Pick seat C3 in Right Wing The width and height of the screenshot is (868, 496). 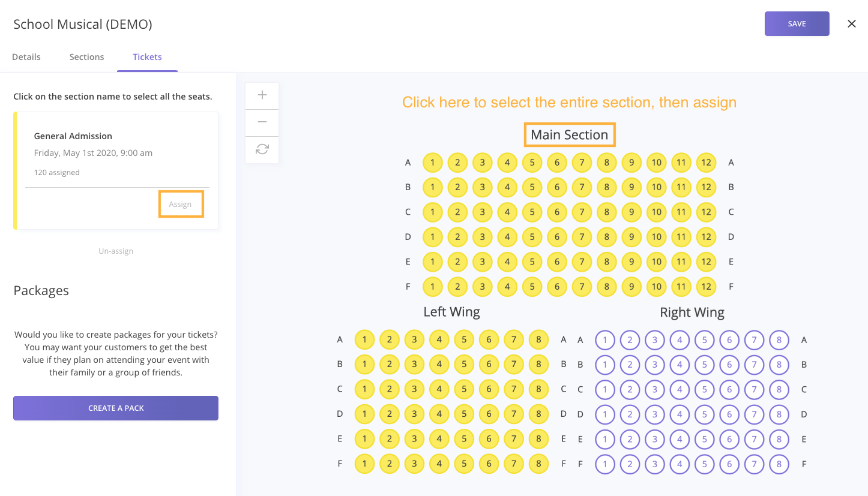click(x=654, y=389)
